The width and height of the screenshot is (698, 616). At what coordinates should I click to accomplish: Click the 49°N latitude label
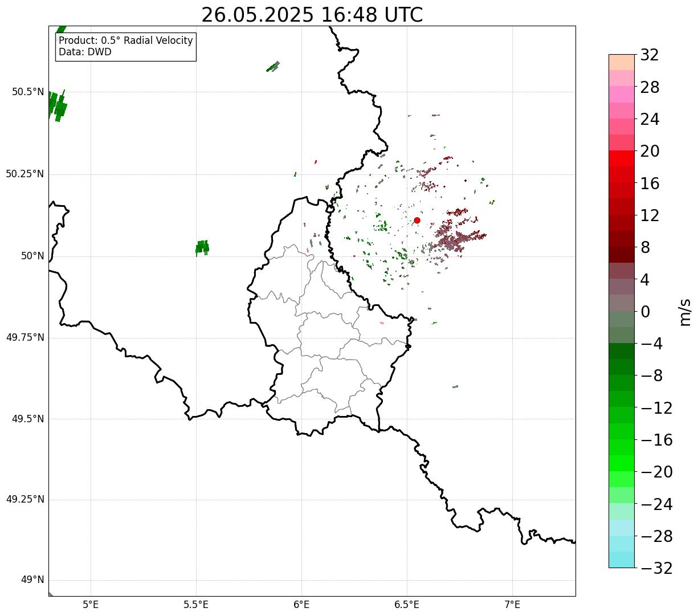(32, 580)
